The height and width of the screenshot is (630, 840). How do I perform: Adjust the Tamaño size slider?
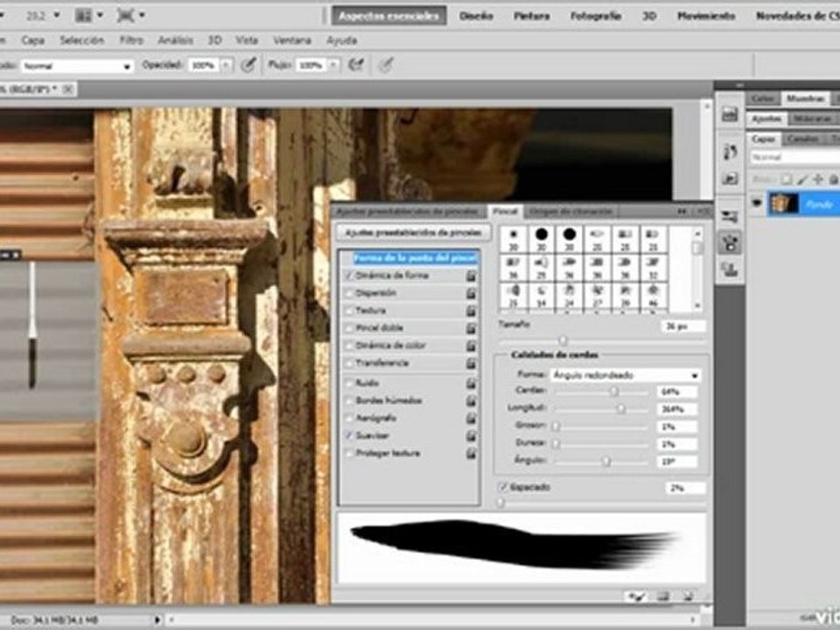(x=563, y=340)
